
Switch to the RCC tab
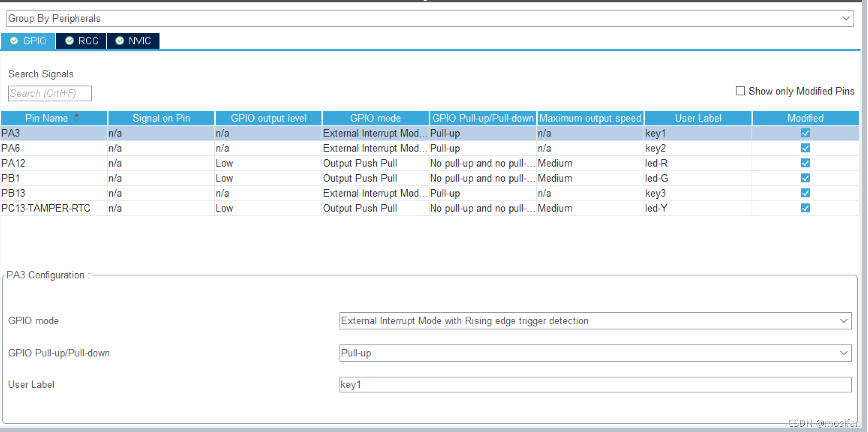82,41
